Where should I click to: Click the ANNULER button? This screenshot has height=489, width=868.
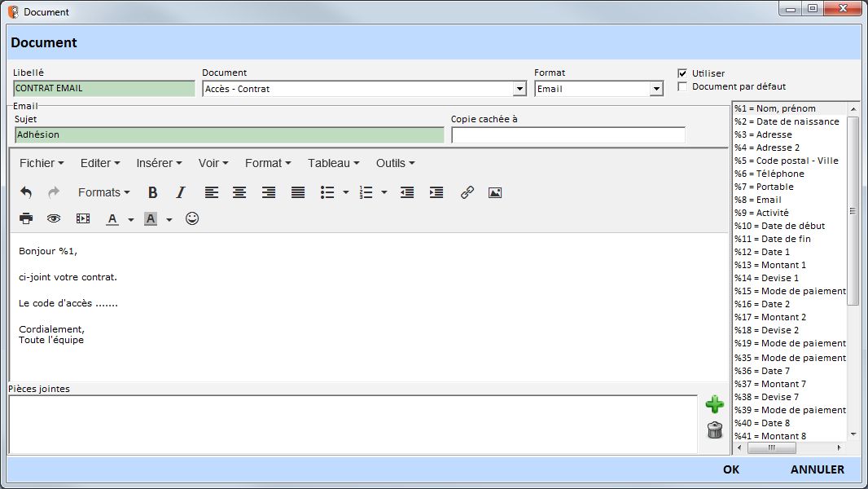pyautogui.click(x=817, y=469)
